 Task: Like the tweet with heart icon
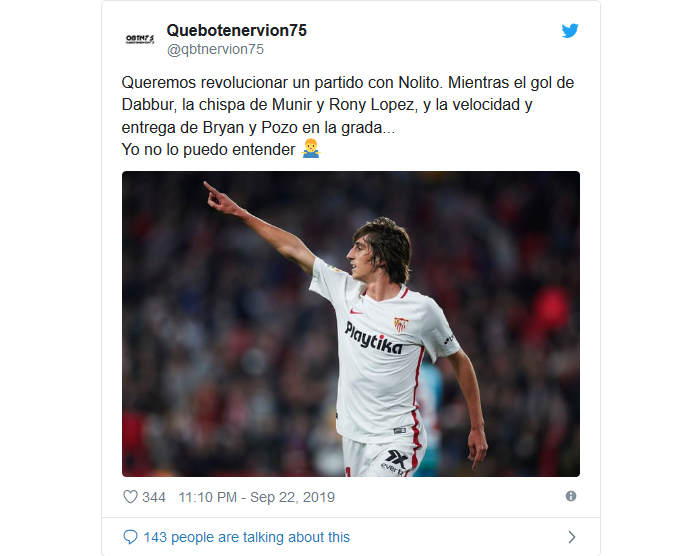[130, 497]
